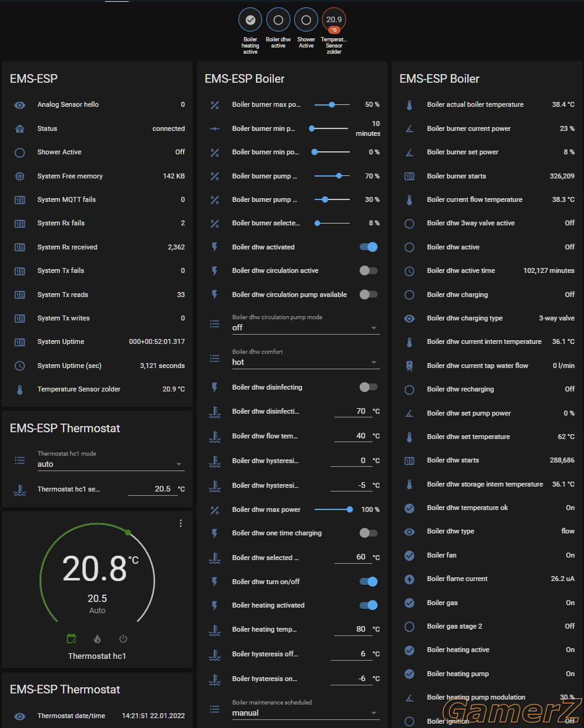Click the circle icon for Boiler gas stage 2

coord(409,626)
